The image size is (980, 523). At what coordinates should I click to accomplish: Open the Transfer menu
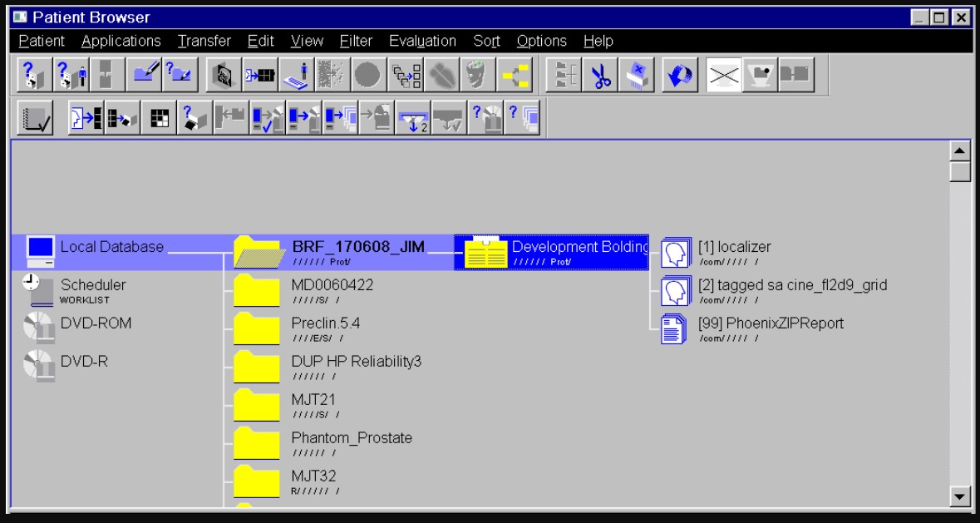coord(204,41)
